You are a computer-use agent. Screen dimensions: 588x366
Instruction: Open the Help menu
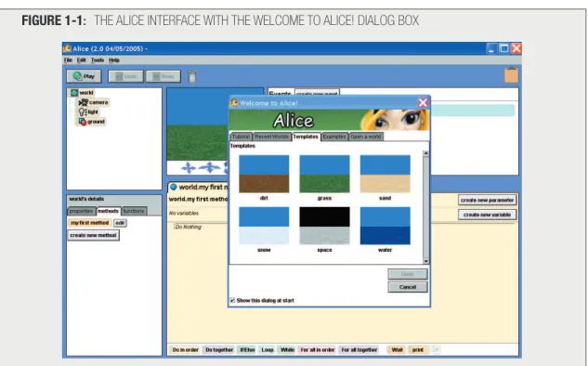[x=114, y=60]
